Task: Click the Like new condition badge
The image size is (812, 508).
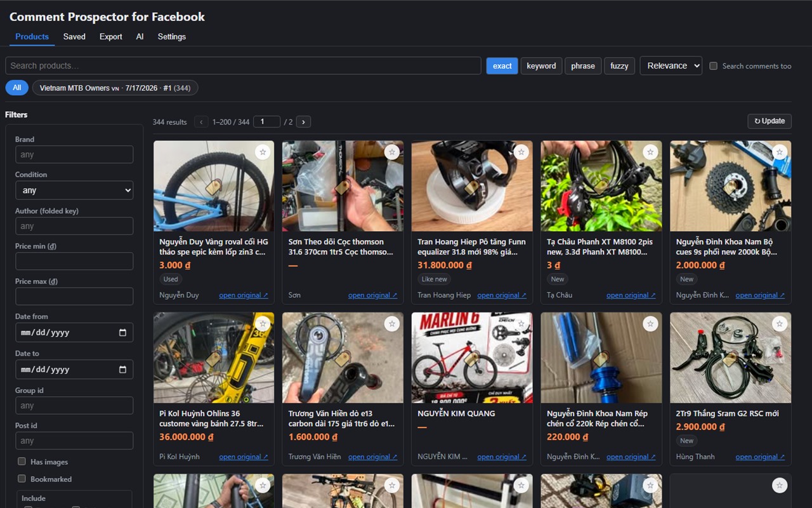Action: [x=435, y=279]
